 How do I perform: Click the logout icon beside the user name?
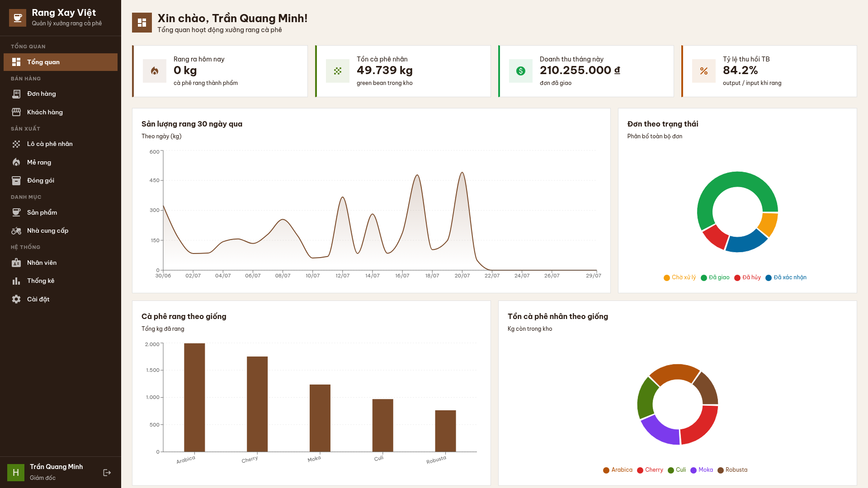point(107,473)
